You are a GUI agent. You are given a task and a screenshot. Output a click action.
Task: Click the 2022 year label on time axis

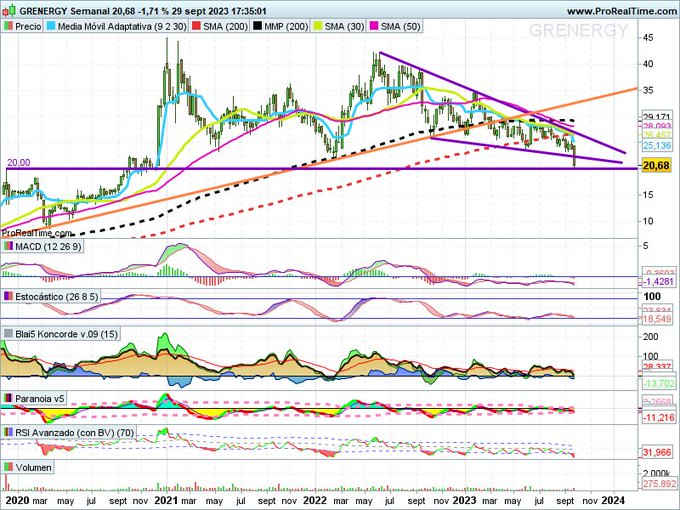[x=314, y=500]
